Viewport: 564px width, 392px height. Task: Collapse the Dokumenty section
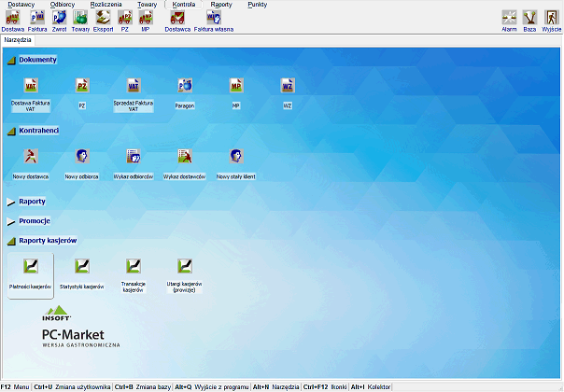click(11, 60)
